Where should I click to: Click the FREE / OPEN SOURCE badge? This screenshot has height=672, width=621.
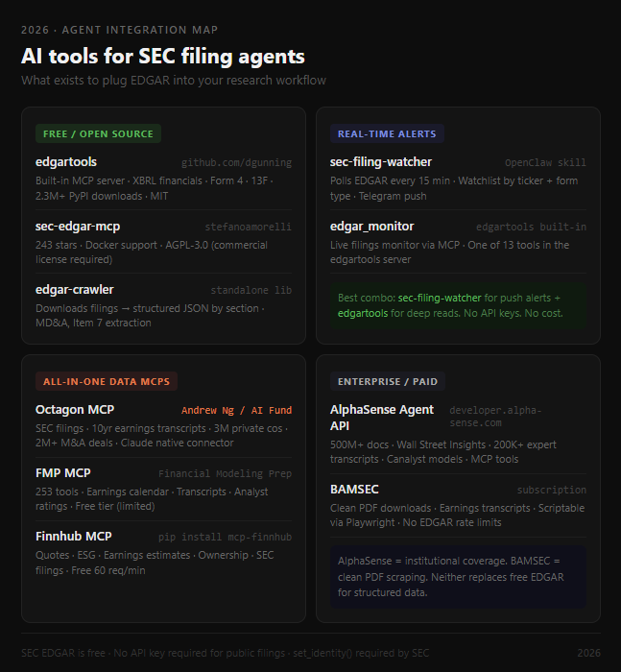click(x=98, y=133)
